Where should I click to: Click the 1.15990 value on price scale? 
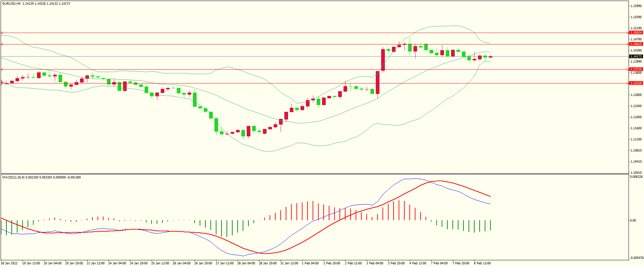tap(636, 6)
